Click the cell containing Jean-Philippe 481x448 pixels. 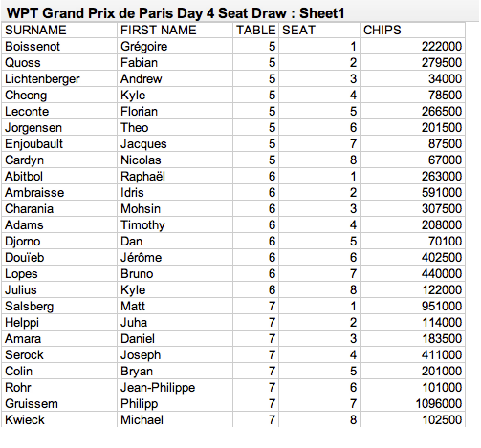click(x=175, y=388)
